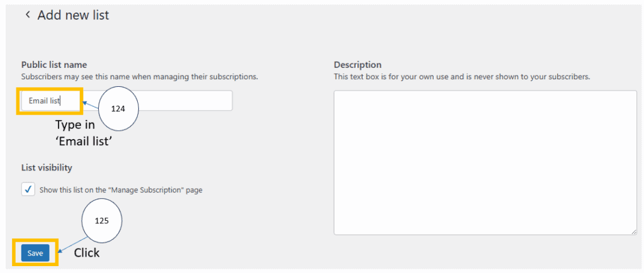
Task: Click inside the large Description text box
Action: click(485, 162)
